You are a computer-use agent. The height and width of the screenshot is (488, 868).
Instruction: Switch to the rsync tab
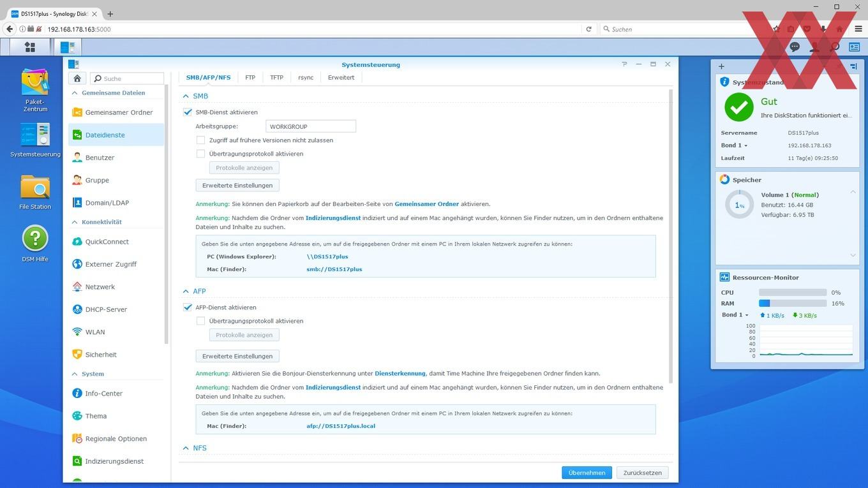[306, 78]
